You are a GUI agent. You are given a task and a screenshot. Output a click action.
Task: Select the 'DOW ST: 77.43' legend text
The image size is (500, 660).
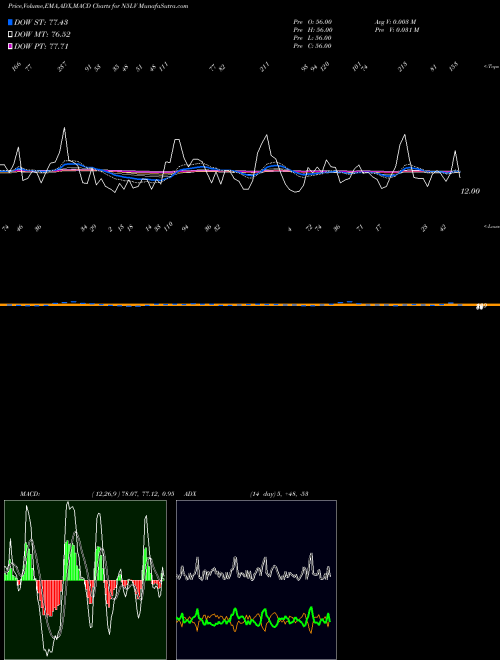point(41,22)
